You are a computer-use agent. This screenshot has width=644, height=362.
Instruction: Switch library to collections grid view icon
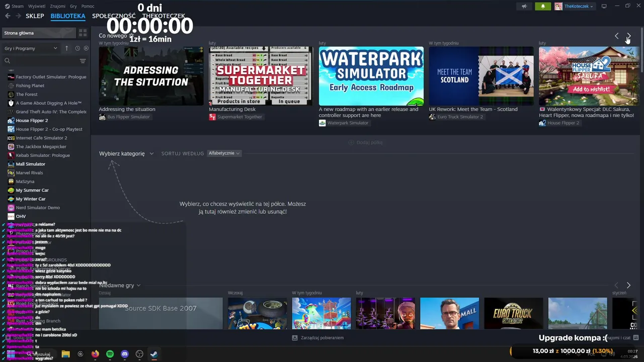(83, 33)
